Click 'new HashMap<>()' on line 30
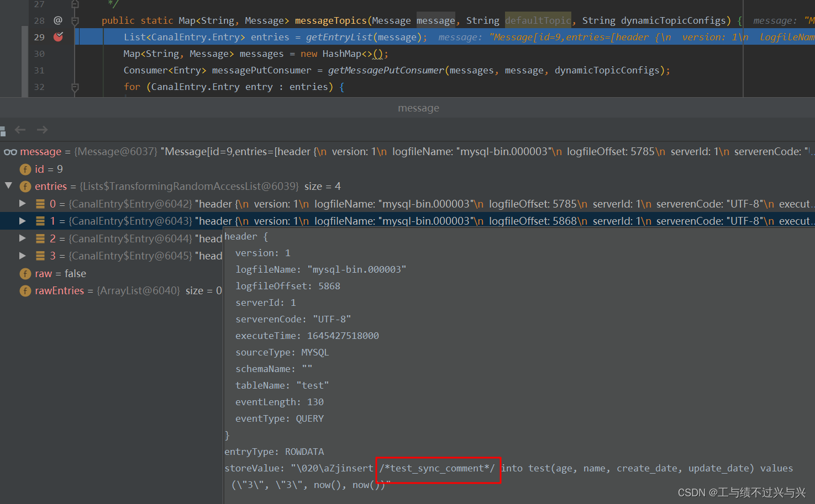This screenshot has height=504, width=815. [342, 54]
